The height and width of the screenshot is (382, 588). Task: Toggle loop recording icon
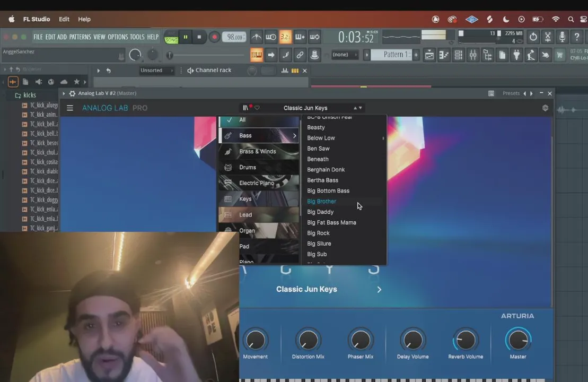[x=314, y=37]
